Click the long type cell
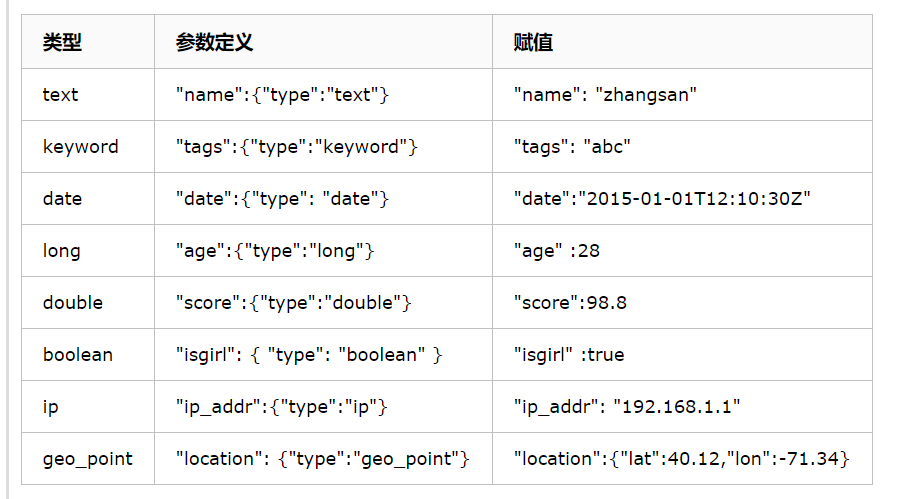The width and height of the screenshot is (912, 499). (88, 251)
